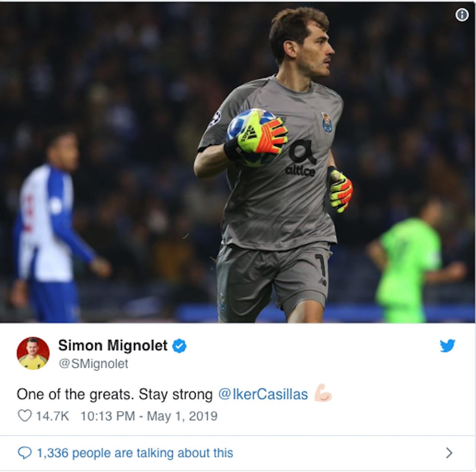The image size is (476, 472).
Task: Click Simon Mignolet's profile avatar
Action: pos(33,353)
